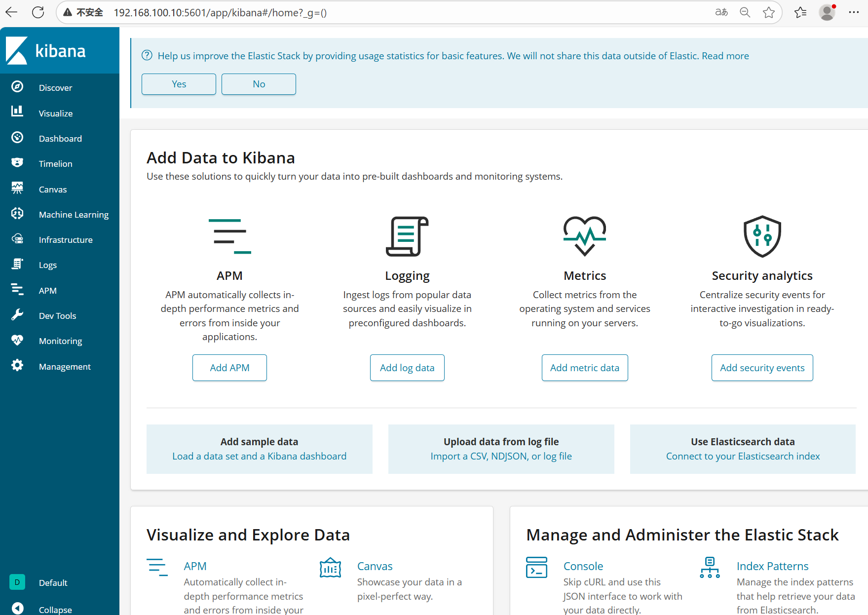Screen dimensions: 868x615
Task: Click the help question-mark icon in banner
Action: pyautogui.click(x=147, y=55)
